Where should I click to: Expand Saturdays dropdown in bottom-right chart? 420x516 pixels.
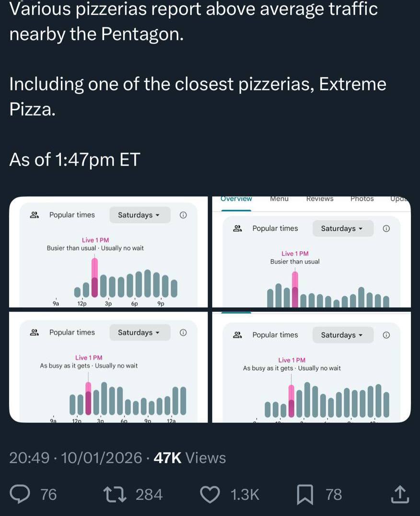(x=342, y=335)
